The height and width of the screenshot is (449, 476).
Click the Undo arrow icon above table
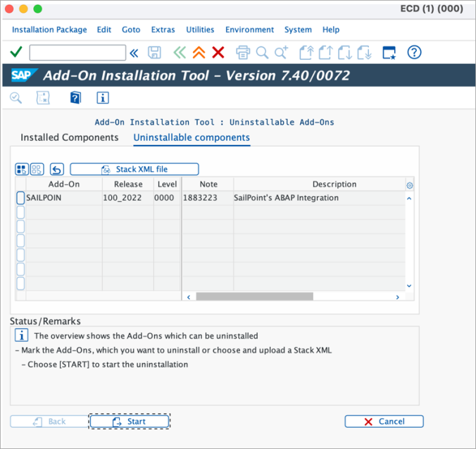point(57,170)
